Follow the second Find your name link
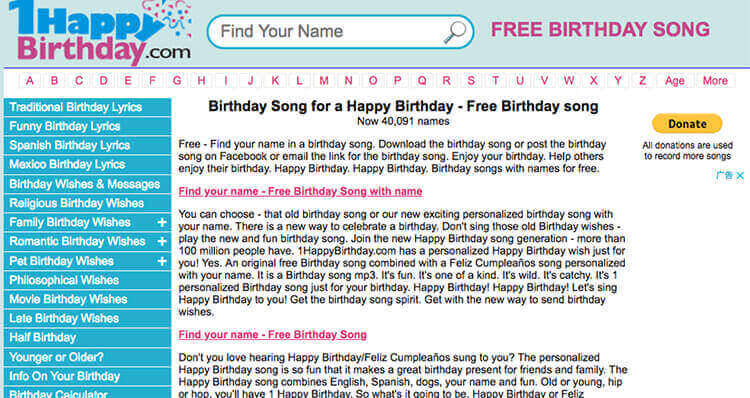This screenshot has width=750, height=398. click(x=273, y=335)
